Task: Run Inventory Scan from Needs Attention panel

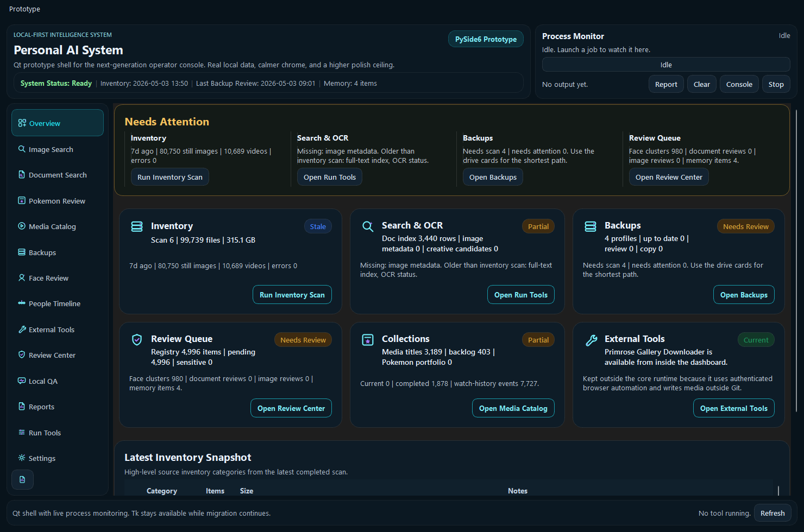Action: tap(169, 177)
